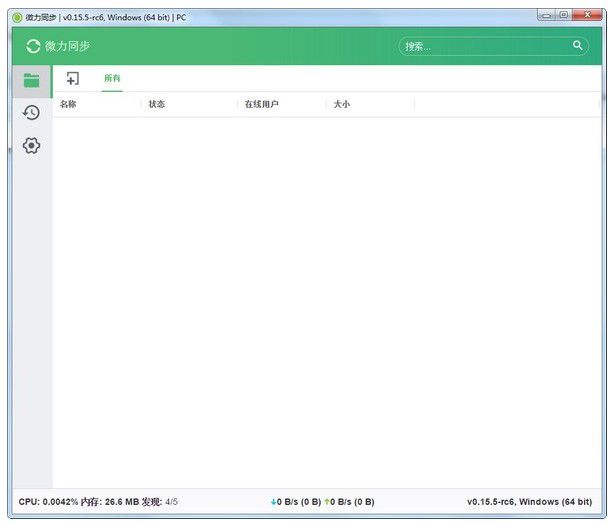Viewport: 609px width, 525px height.
Task: Select the 所有 tab
Action: click(x=112, y=78)
